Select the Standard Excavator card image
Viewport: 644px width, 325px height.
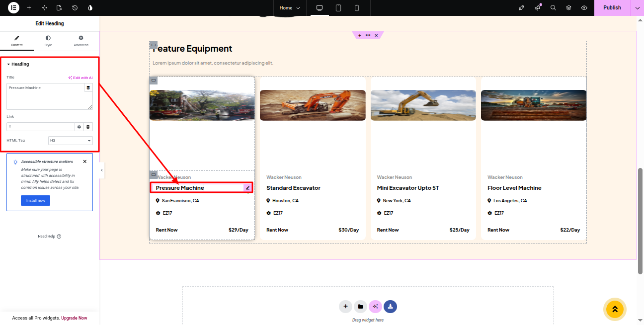tap(313, 105)
